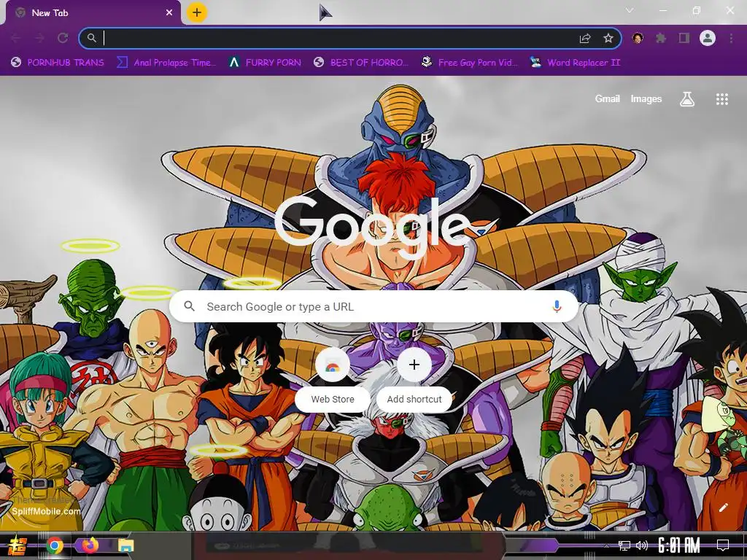The height and width of the screenshot is (560, 747).
Task: Bookmark this tab with the star icon
Action: 608,38
